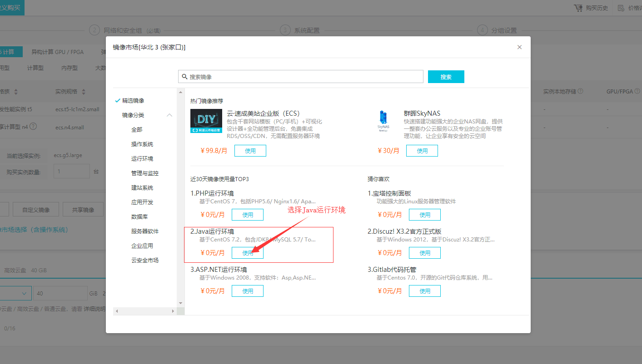The height and width of the screenshot is (364, 642).
Task: Click 使用 for Gitlab代码托管
Action: pos(425,291)
